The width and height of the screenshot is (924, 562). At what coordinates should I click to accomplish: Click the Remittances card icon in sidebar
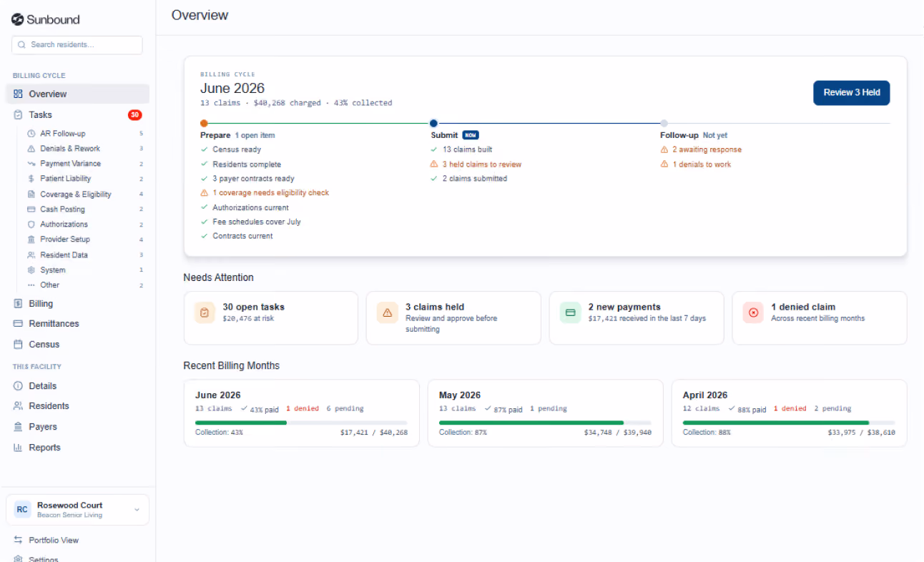coord(19,324)
